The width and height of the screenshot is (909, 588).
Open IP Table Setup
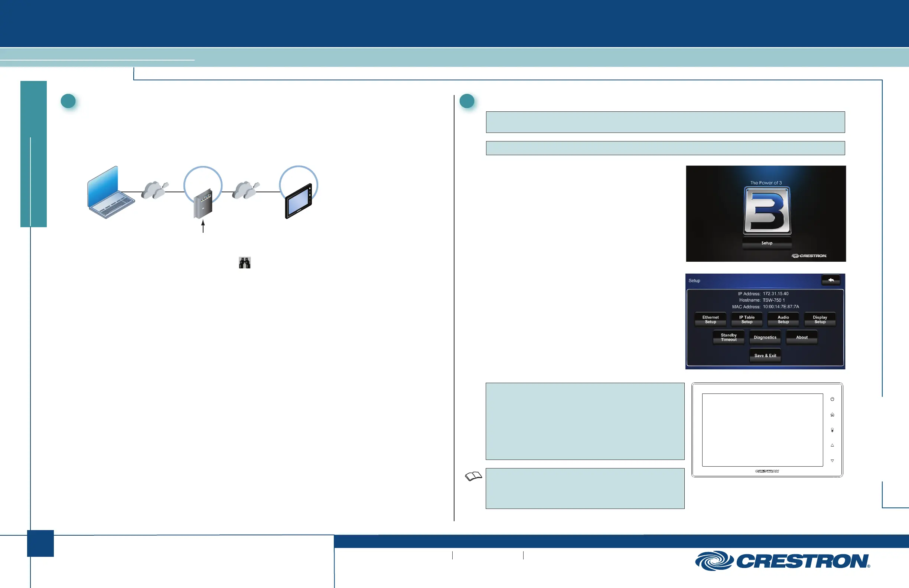747,320
